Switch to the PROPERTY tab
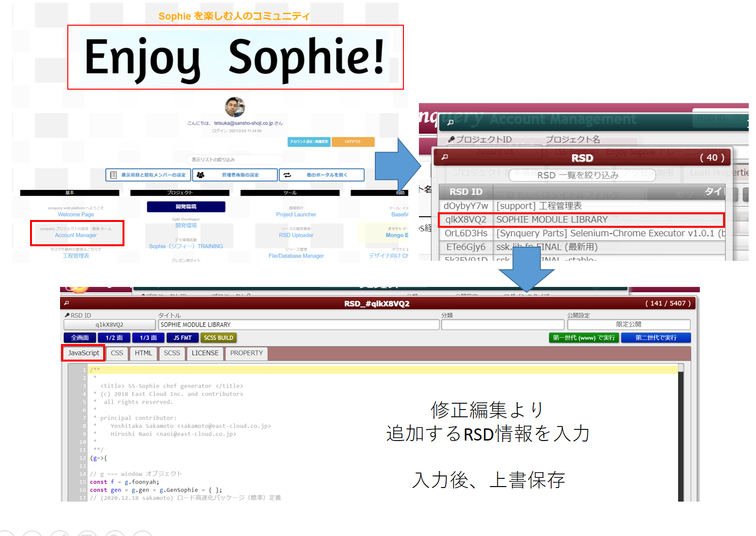Screen dimensions: 756x536 tap(247, 353)
